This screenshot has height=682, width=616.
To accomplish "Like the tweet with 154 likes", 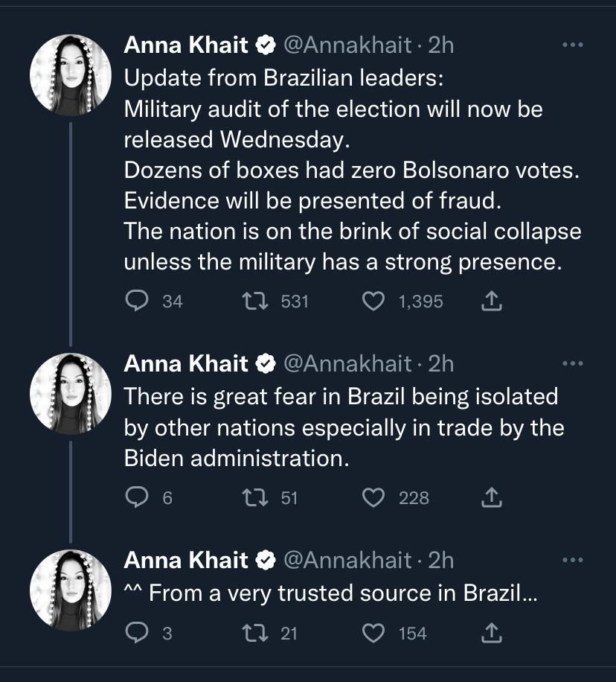I will 372,633.
